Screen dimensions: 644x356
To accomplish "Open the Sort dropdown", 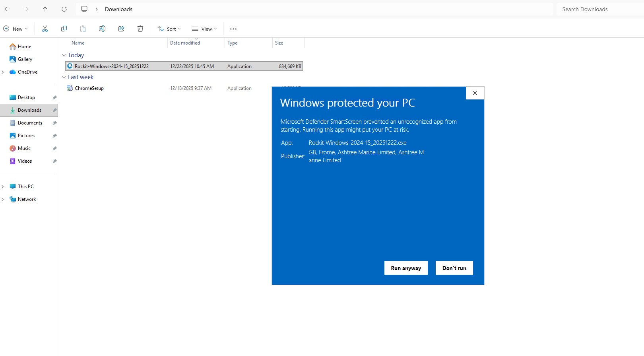I will 169,29.
